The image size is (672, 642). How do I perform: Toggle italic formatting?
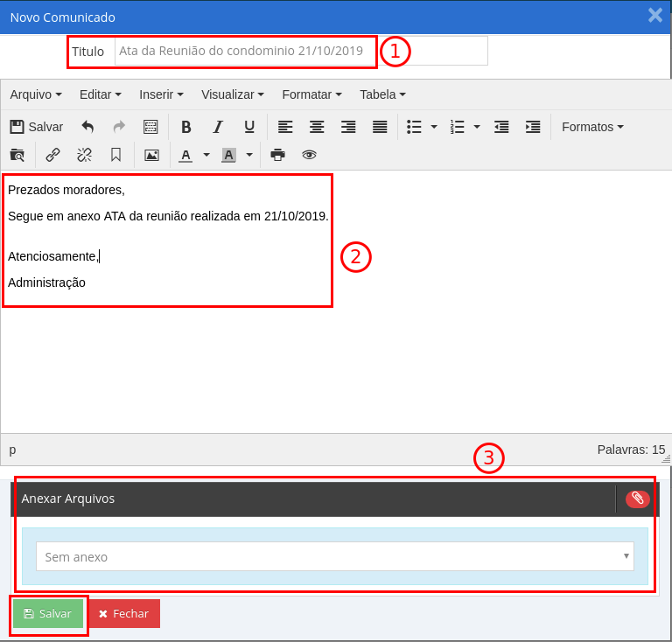[x=218, y=127]
